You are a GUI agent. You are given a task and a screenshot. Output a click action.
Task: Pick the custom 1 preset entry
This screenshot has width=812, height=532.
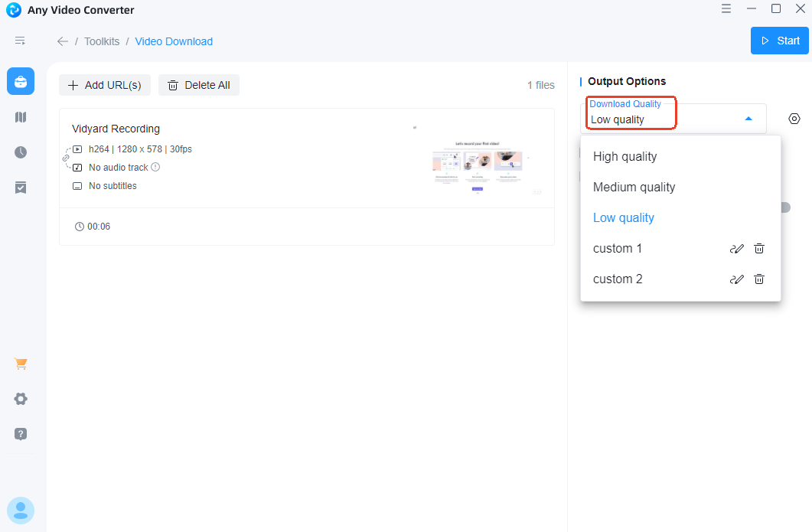click(618, 249)
